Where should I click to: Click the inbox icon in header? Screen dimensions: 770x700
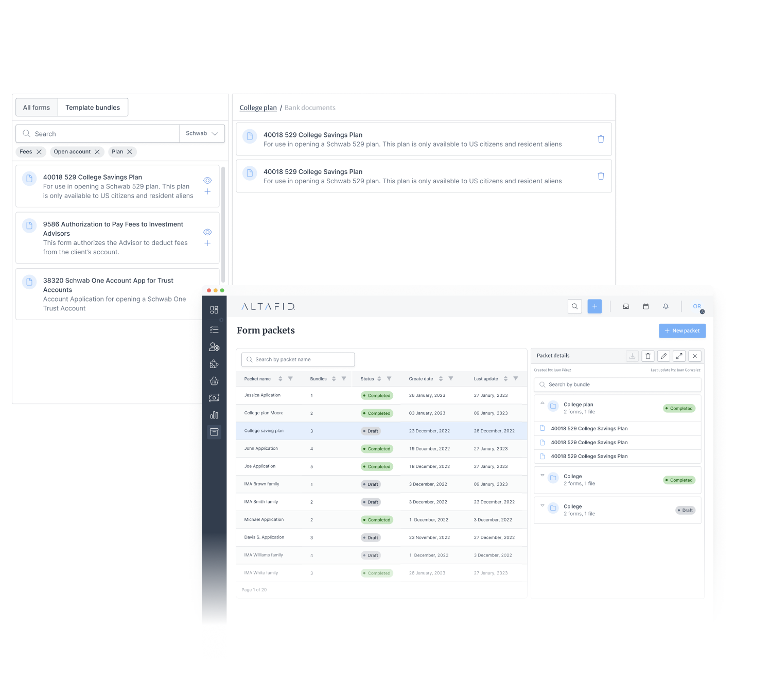[626, 306]
